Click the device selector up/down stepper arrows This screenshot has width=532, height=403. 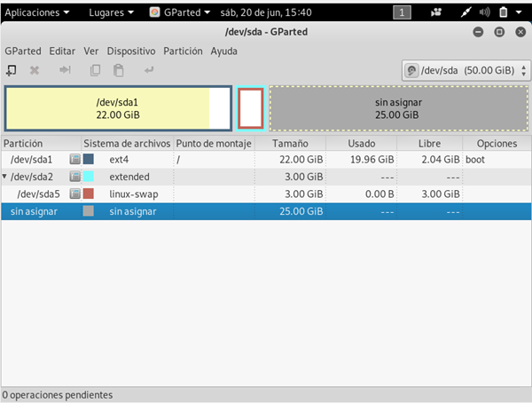524,71
